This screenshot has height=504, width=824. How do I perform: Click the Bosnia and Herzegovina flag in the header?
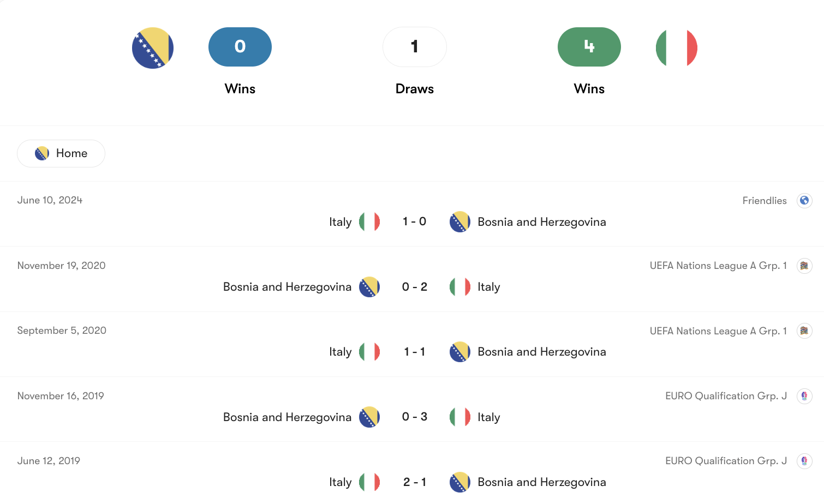(153, 48)
